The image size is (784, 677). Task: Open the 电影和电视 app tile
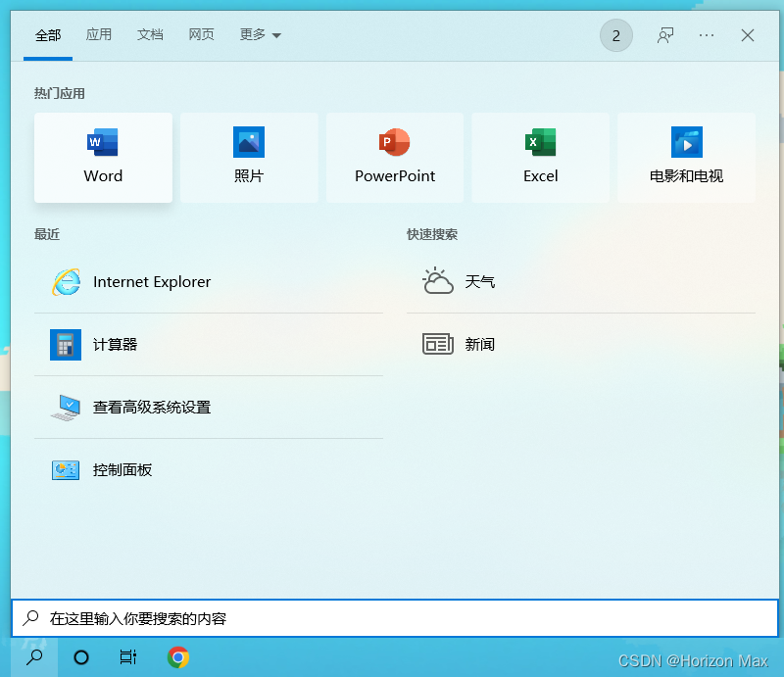tap(687, 158)
